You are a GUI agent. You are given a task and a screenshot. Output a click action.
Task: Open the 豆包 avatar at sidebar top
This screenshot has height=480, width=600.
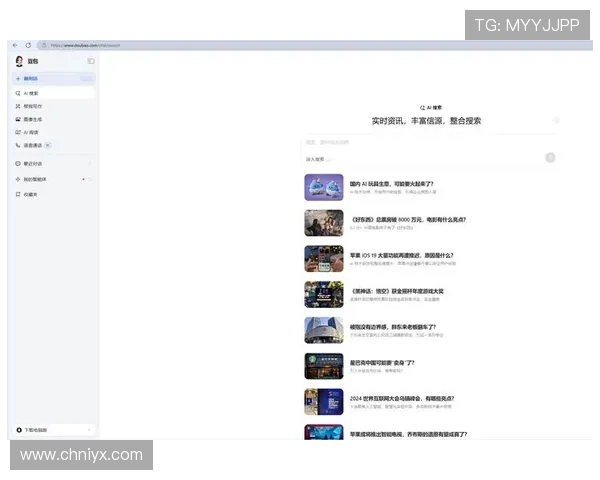coord(19,61)
